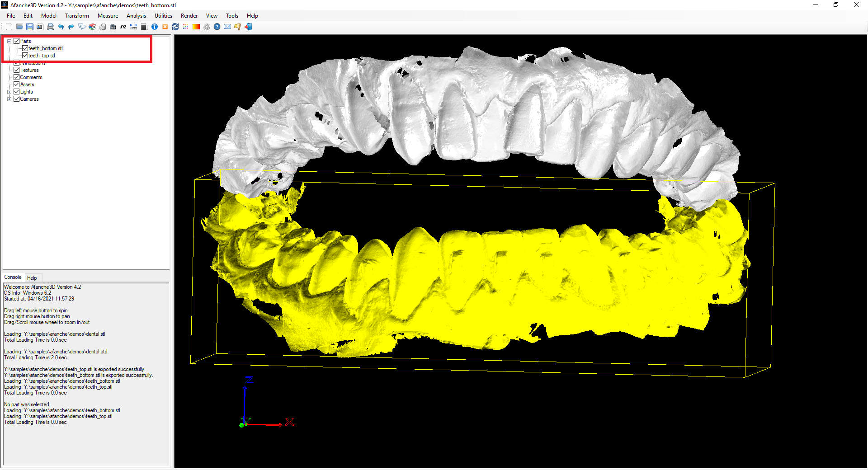Click the binoculars find icon

[113, 27]
